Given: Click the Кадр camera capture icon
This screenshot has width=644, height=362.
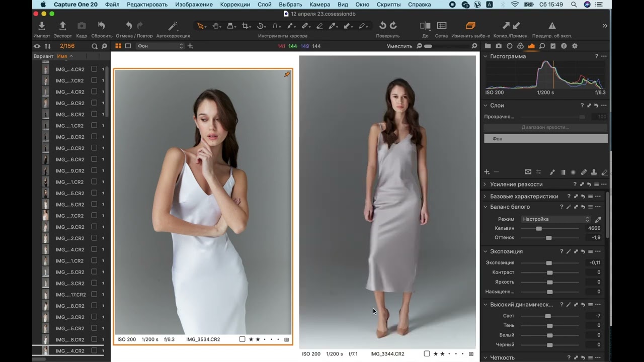Looking at the screenshot, I should click(x=82, y=26).
